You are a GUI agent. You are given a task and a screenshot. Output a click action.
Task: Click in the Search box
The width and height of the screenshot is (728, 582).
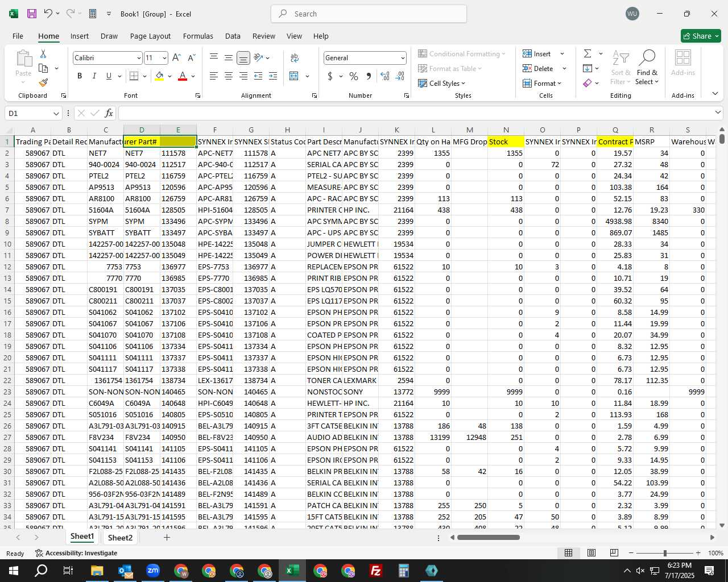pyautogui.click(x=369, y=14)
